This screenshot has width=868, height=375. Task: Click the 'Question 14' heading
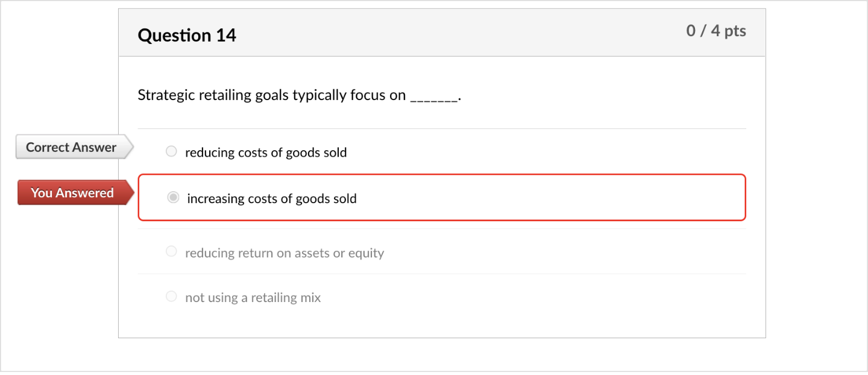coord(187,35)
